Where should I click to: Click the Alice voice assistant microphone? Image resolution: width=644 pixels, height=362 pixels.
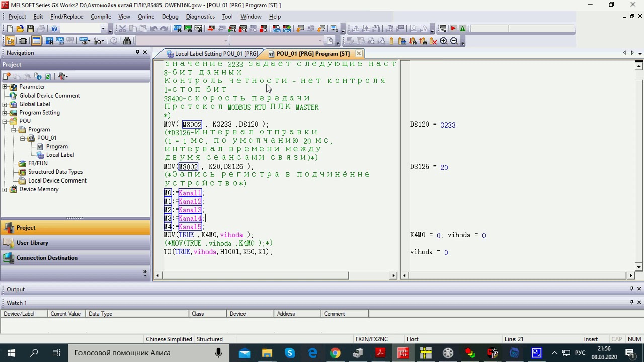point(218,353)
